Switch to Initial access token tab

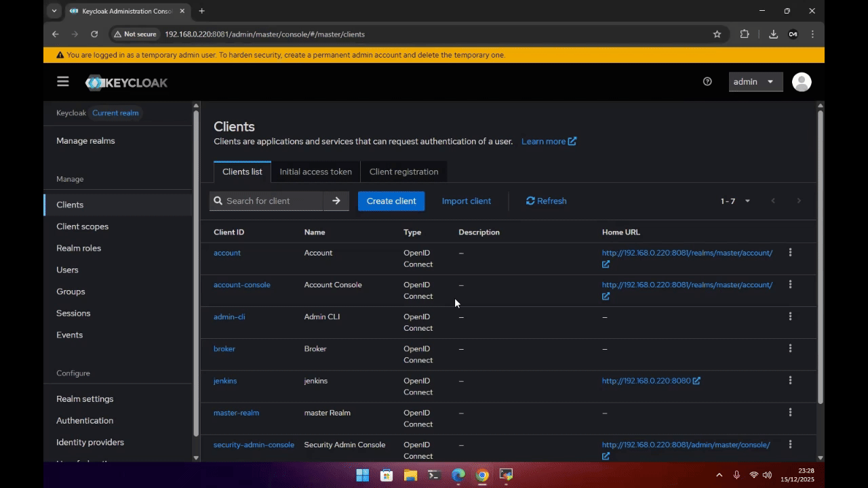(x=316, y=171)
